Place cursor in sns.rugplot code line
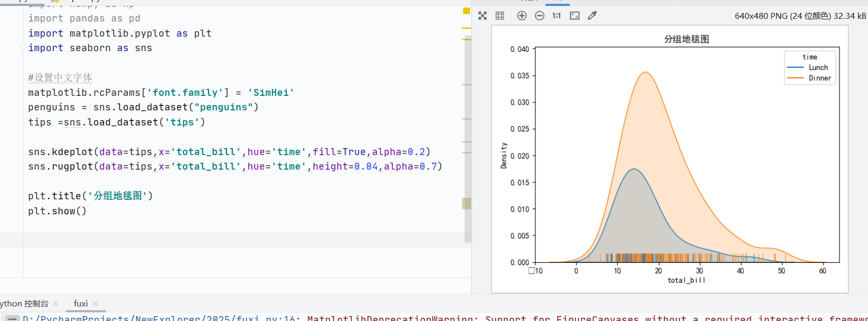Screen dimensions: 868x321 point(235,166)
